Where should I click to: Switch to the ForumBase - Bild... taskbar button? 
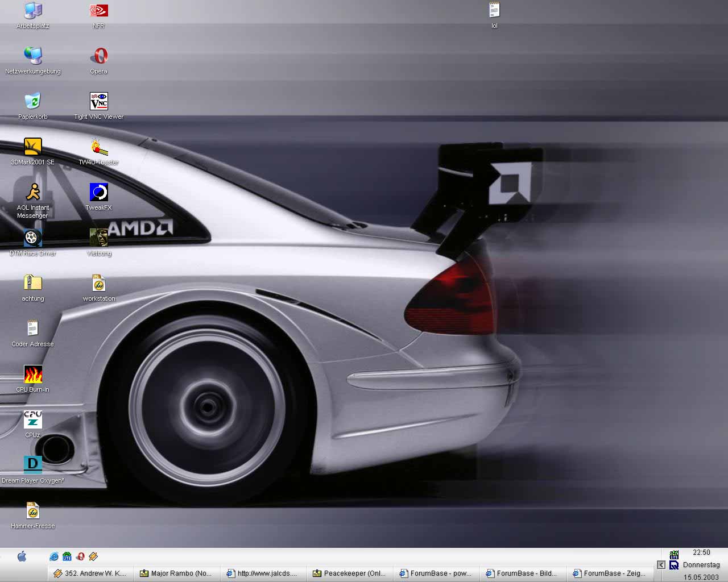[524, 573]
